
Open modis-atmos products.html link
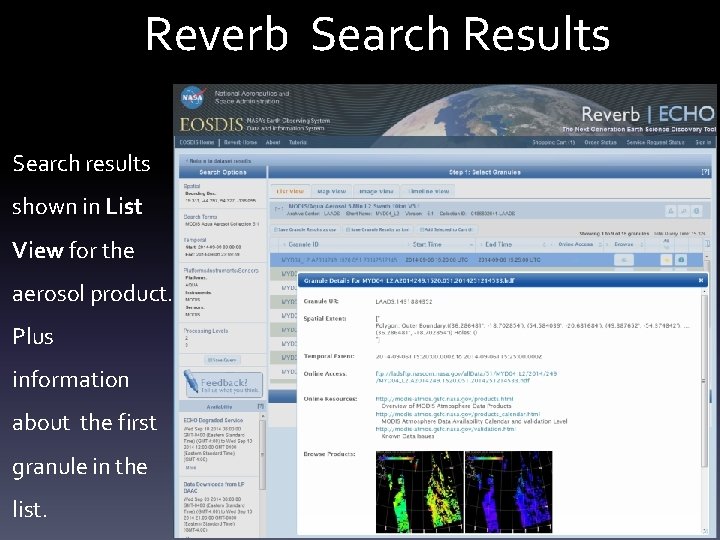click(x=444, y=399)
